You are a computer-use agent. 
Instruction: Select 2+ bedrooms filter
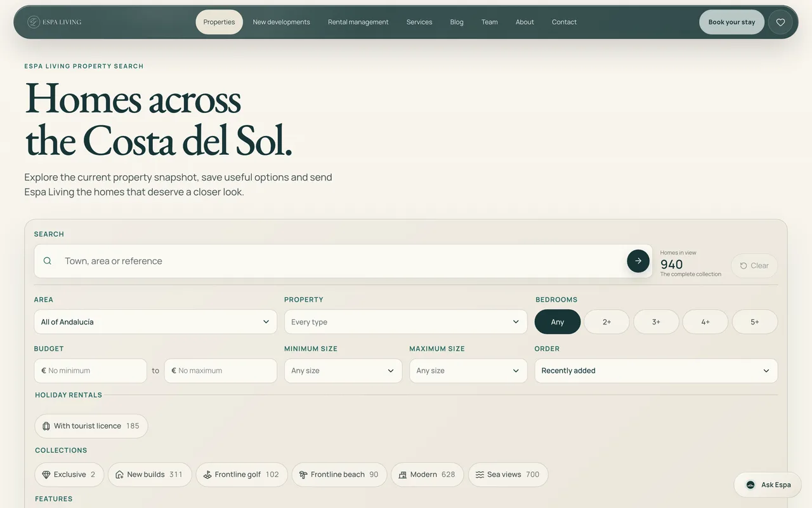[x=607, y=322]
